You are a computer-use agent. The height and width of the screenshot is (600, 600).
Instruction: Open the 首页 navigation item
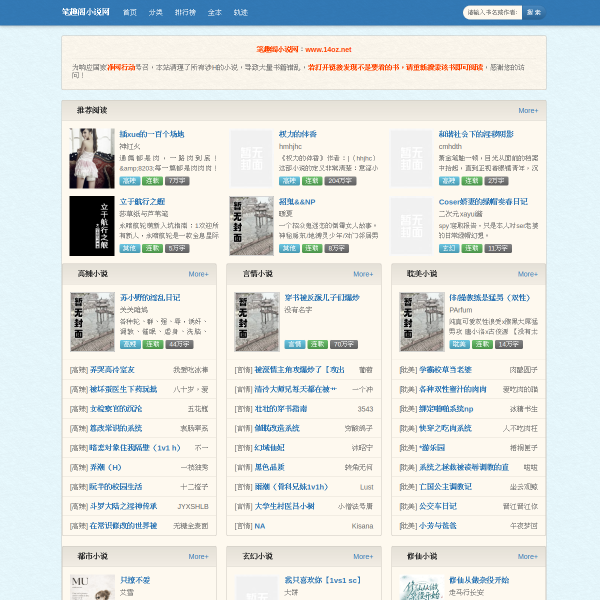[x=130, y=12]
